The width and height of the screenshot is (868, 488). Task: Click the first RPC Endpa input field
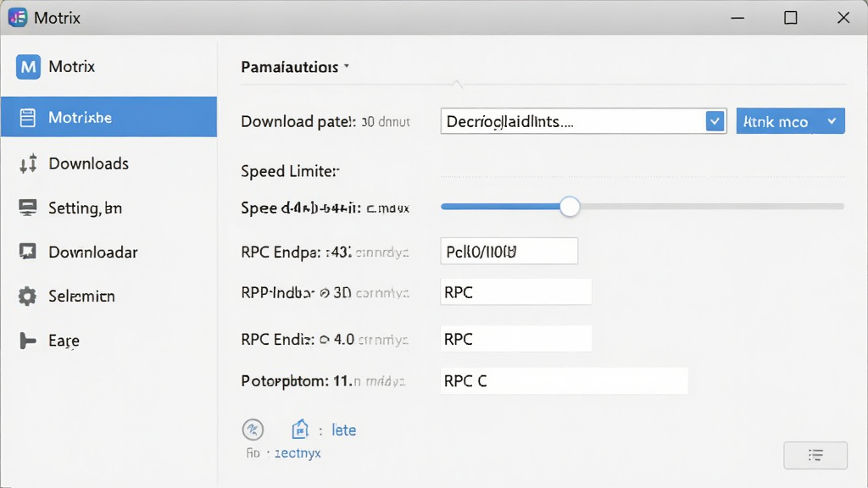coord(509,251)
